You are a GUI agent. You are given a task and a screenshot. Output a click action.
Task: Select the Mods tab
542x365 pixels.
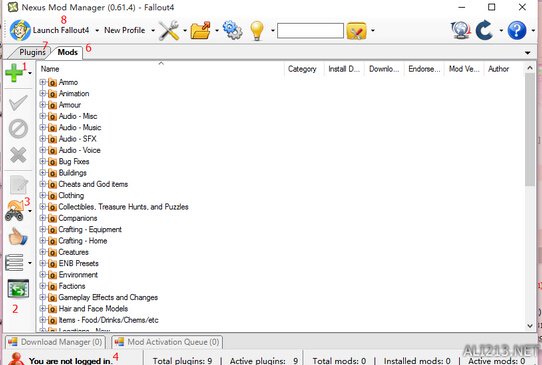tap(67, 52)
